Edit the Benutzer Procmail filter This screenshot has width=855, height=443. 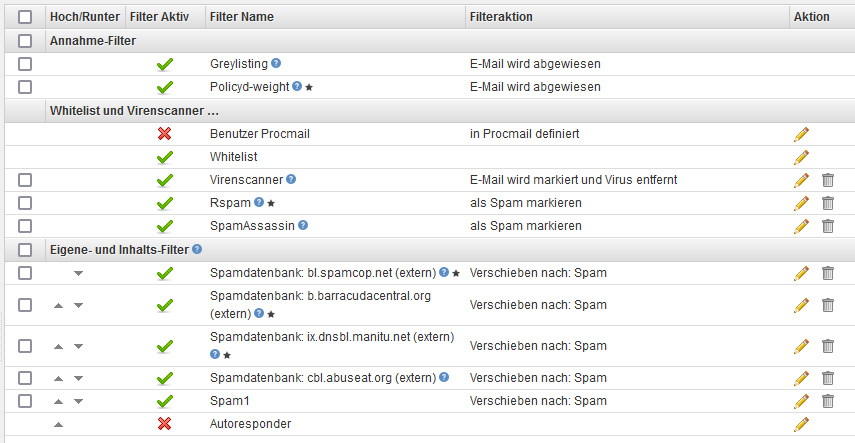coord(801,134)
